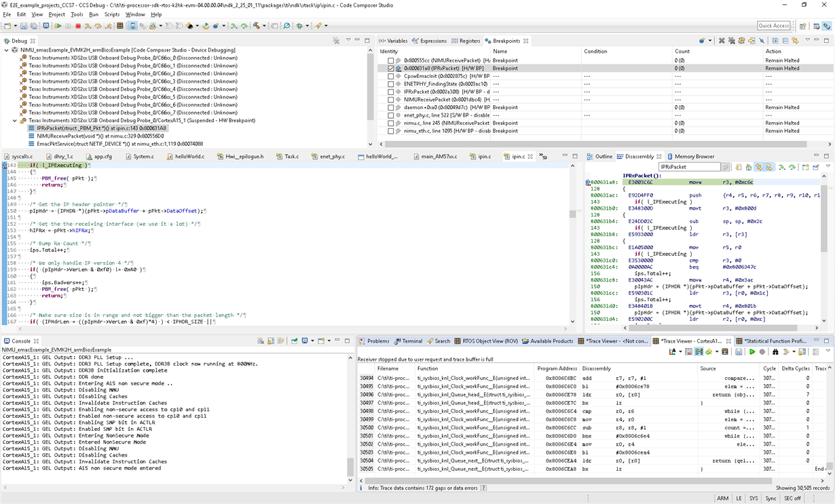
Task: Click Remove All Breakpoints icon
Action: pyautogui.click(x=732, y=41)
